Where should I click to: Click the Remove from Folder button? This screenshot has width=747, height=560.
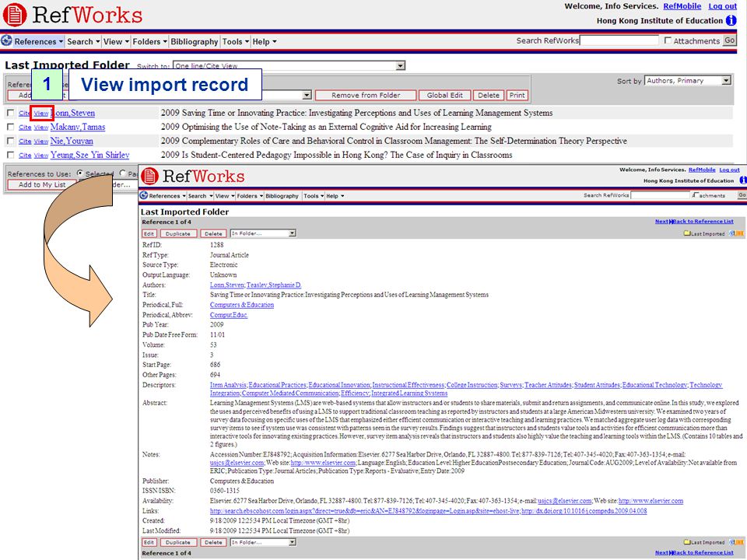point(366,95)
